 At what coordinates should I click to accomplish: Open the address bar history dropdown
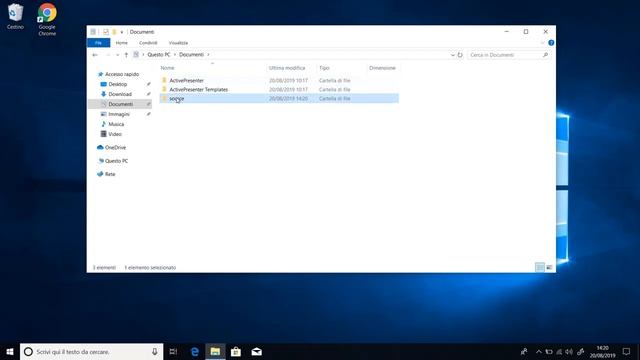click(x=452, y=55)
